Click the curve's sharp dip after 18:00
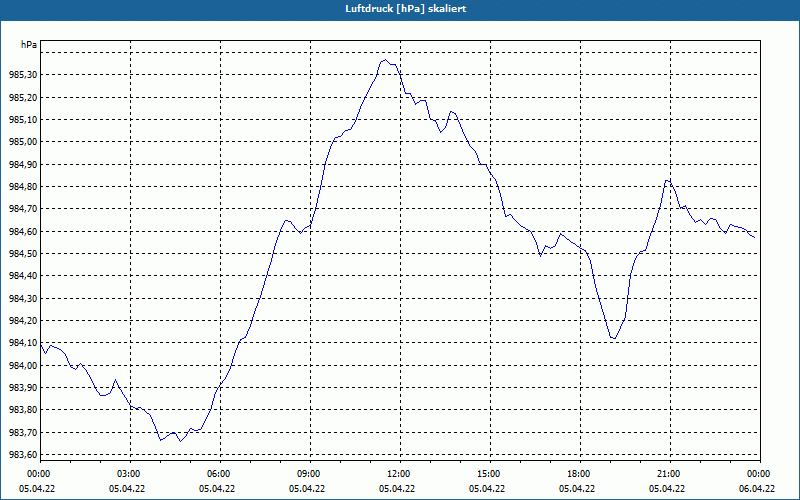This screenshot has width=800, height=500. [614, 338]
